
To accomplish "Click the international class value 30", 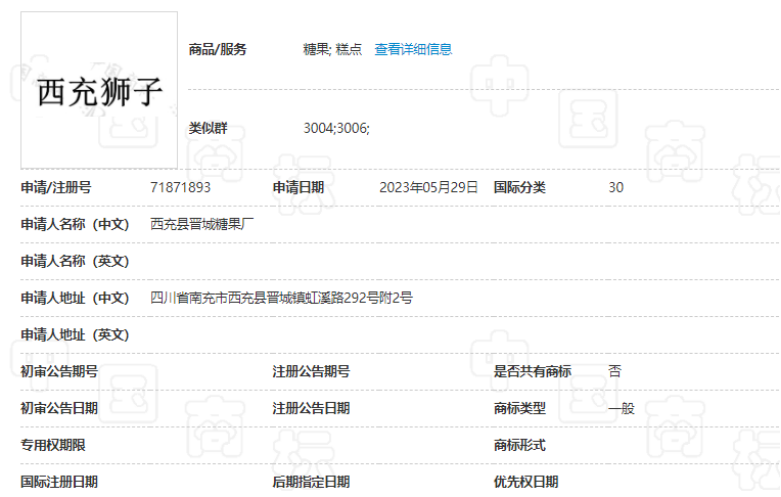I will [616, 187].
